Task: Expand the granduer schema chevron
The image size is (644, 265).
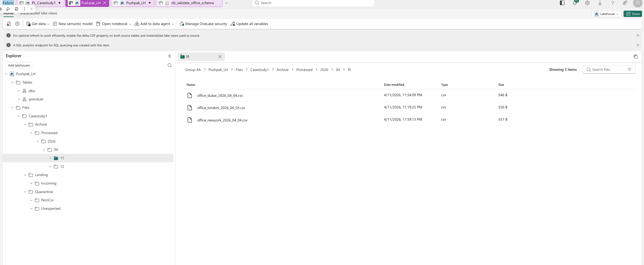Action: 19,99
